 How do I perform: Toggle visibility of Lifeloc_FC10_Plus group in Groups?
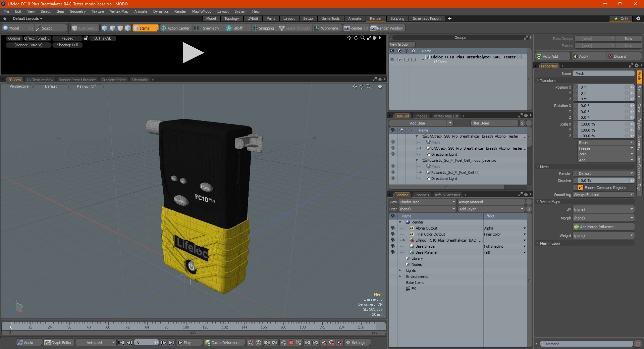pyautogui.click(x=392, y=59)
